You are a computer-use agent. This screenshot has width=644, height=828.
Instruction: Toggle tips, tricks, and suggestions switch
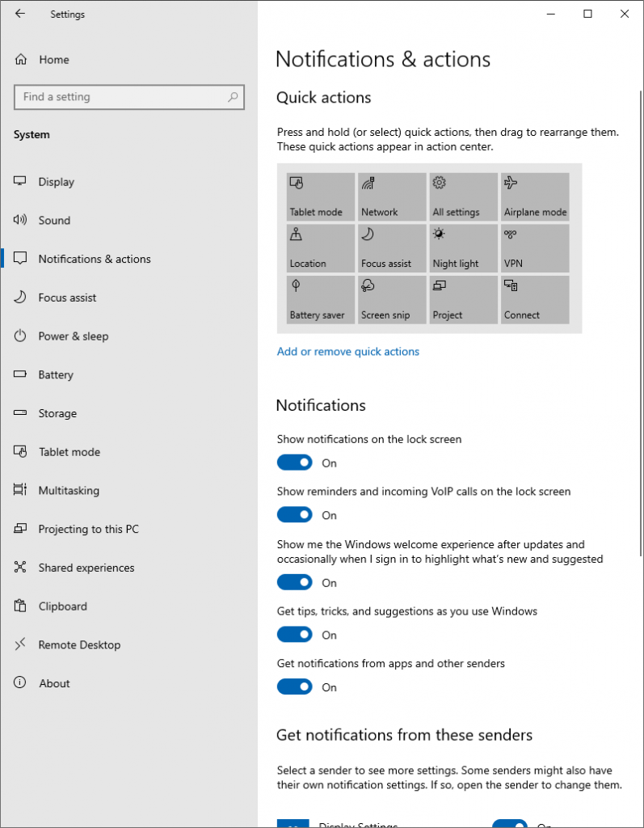(x=295, y=635)
